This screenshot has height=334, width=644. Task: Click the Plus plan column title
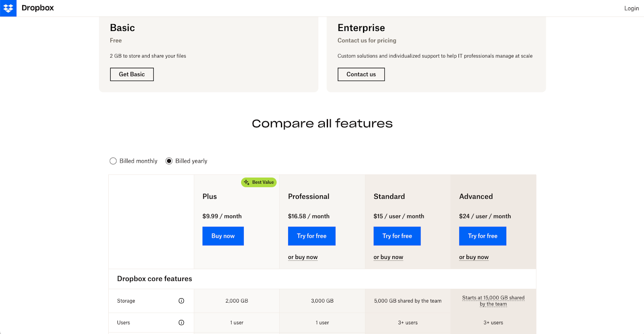tap(210, 197)
